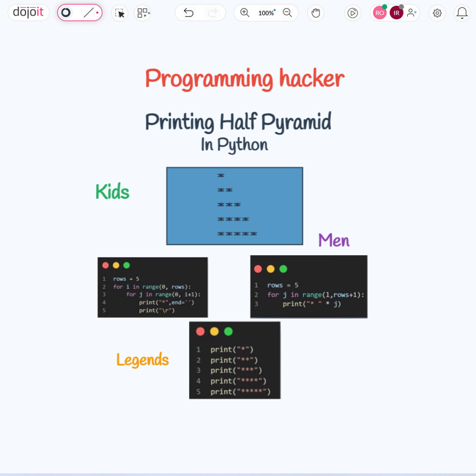
Task: Click the RO user avatar
Action: click(379, 13)
